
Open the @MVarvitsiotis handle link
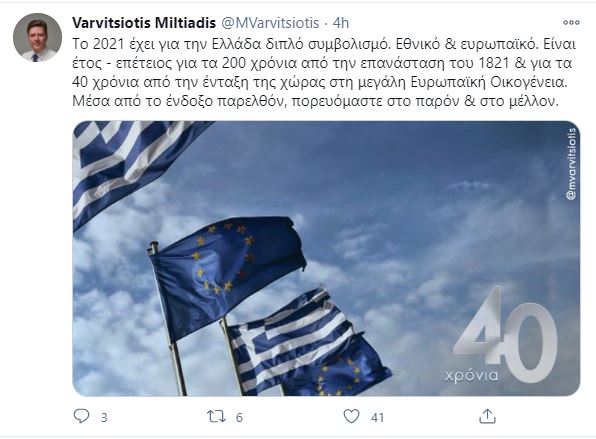[270, 23]
